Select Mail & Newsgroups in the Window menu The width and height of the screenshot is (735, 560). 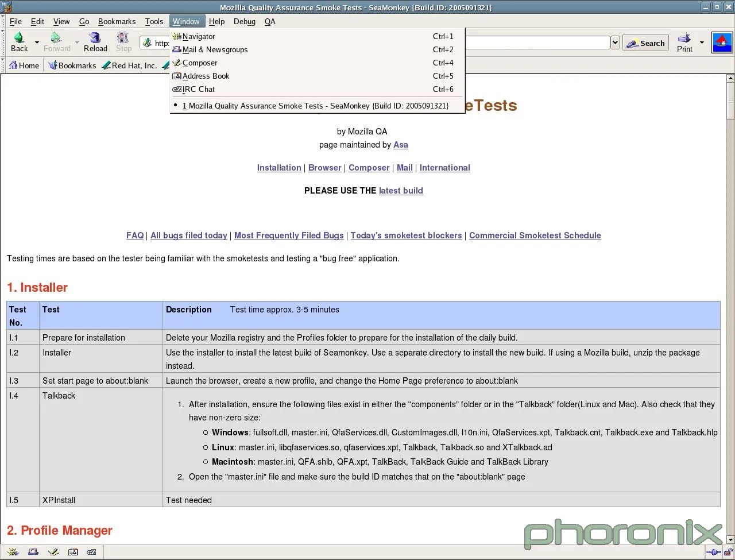coord(318,49)
